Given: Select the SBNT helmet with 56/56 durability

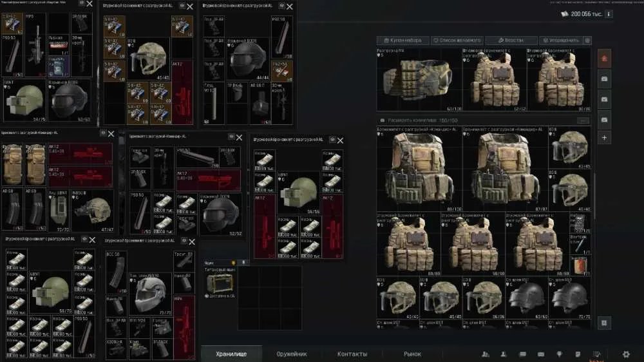Looking at the screenshot, I should 299,193.
